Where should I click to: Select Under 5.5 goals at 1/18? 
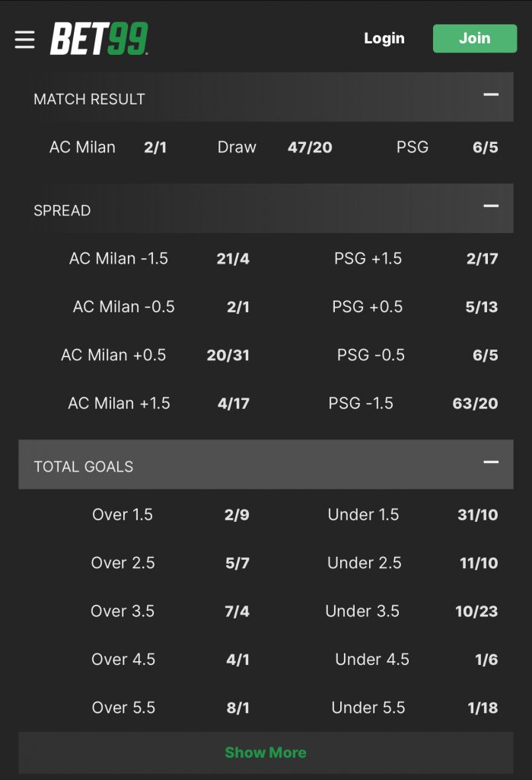click(415, 708)
